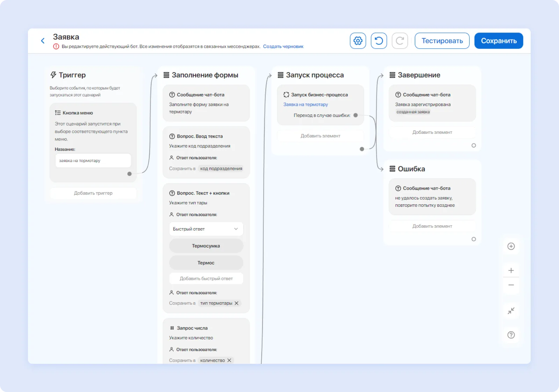
Task: Open bot settings gear icon
Action: 358,41
